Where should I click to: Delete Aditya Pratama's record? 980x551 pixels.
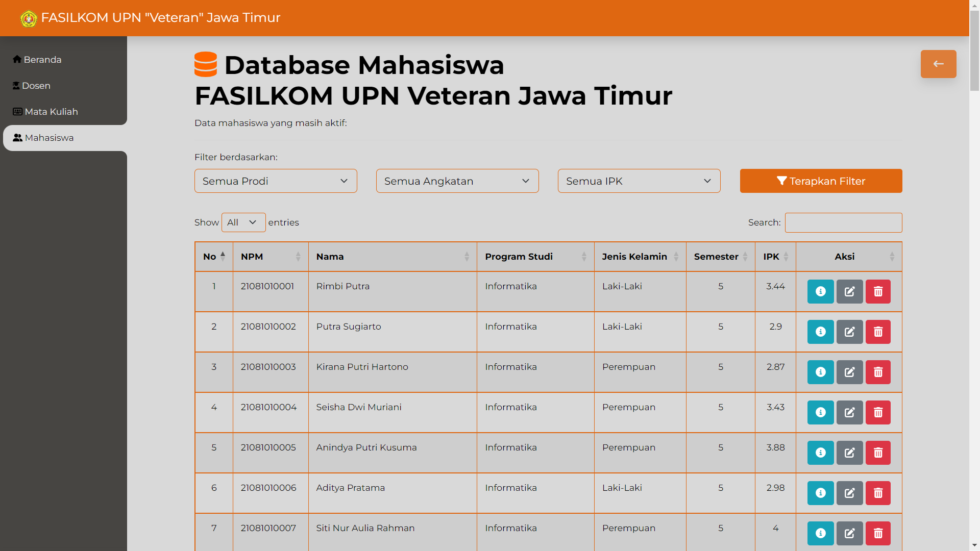point(878,493)
